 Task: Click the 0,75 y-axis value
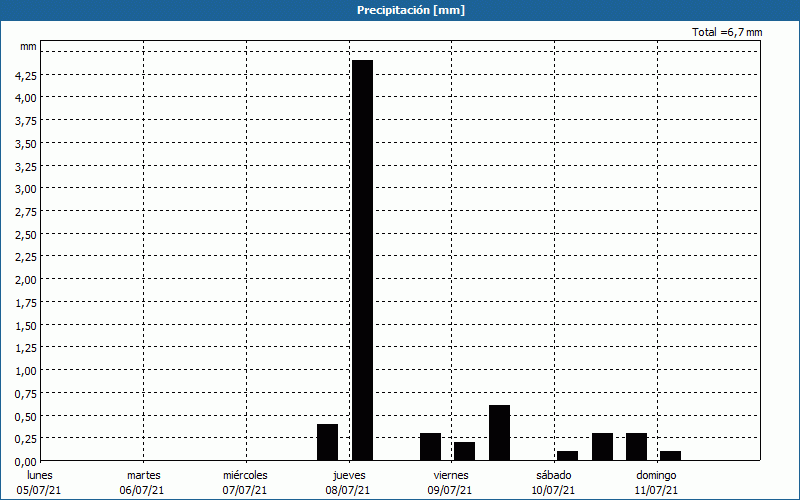pyautogui.click(x=26, y=394)
